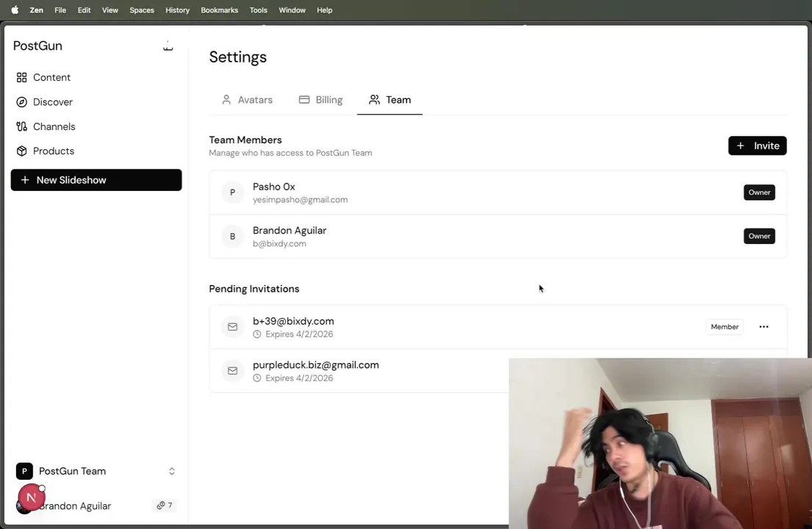
Task: Click the Invite button
Action: click(757, 145)
